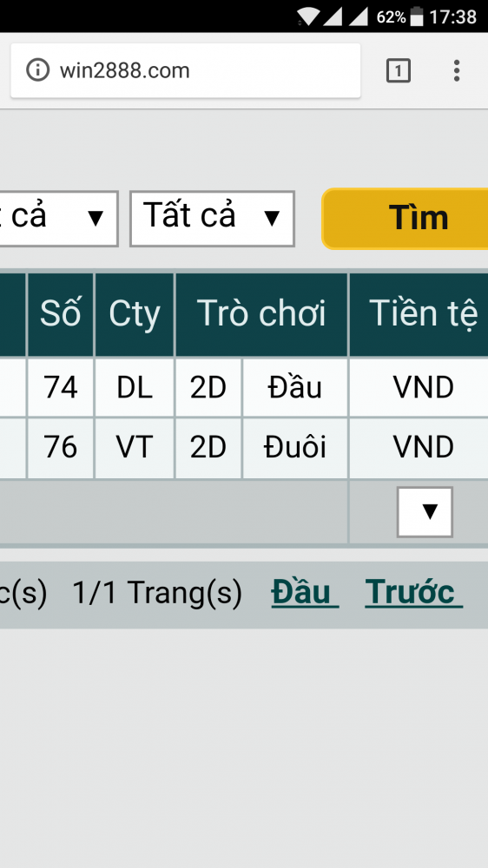
Task: Click the Trước previous page link
Action: coord(413,592)
